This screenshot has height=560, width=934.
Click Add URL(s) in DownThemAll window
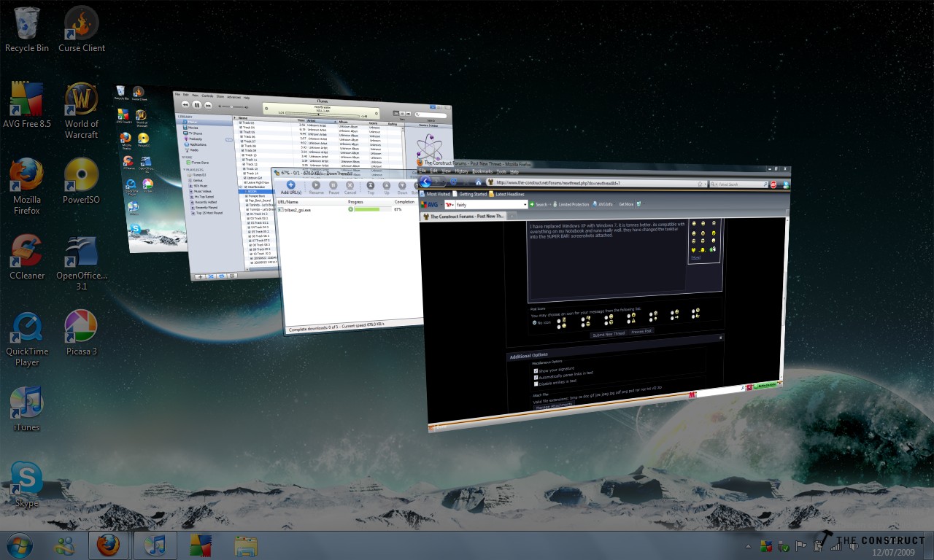tap(290, 187)
